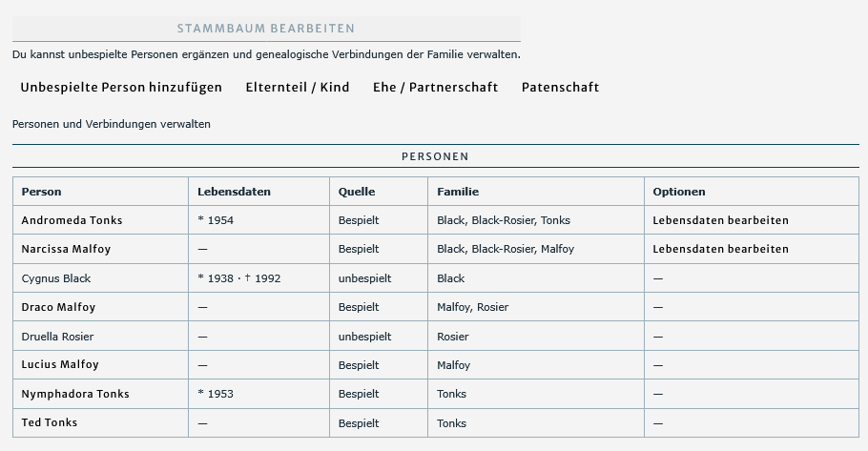The height and width of the screenshot is (451, 868).
Task: Open Draco Malfoy profile link
Action: (x=58, y=307)
